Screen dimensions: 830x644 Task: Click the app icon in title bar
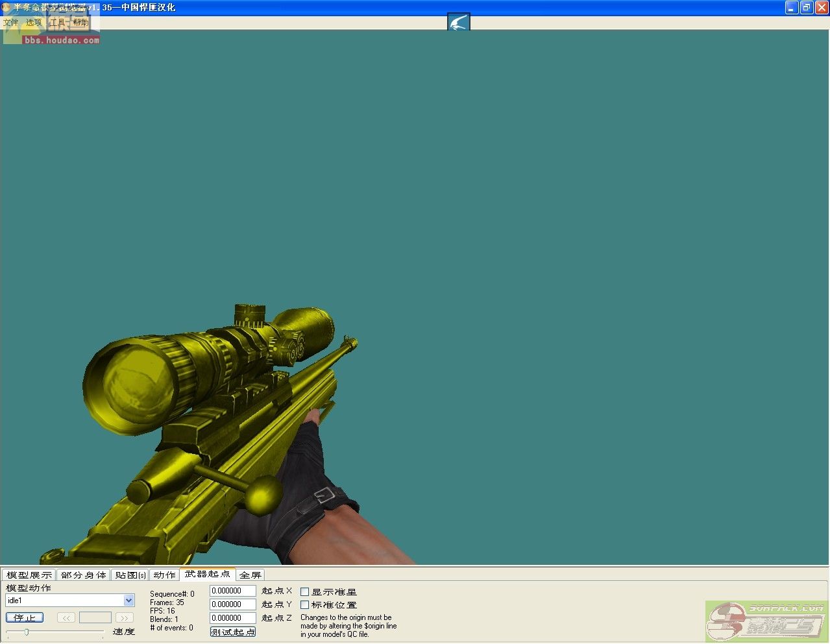[x=6, y=7]
